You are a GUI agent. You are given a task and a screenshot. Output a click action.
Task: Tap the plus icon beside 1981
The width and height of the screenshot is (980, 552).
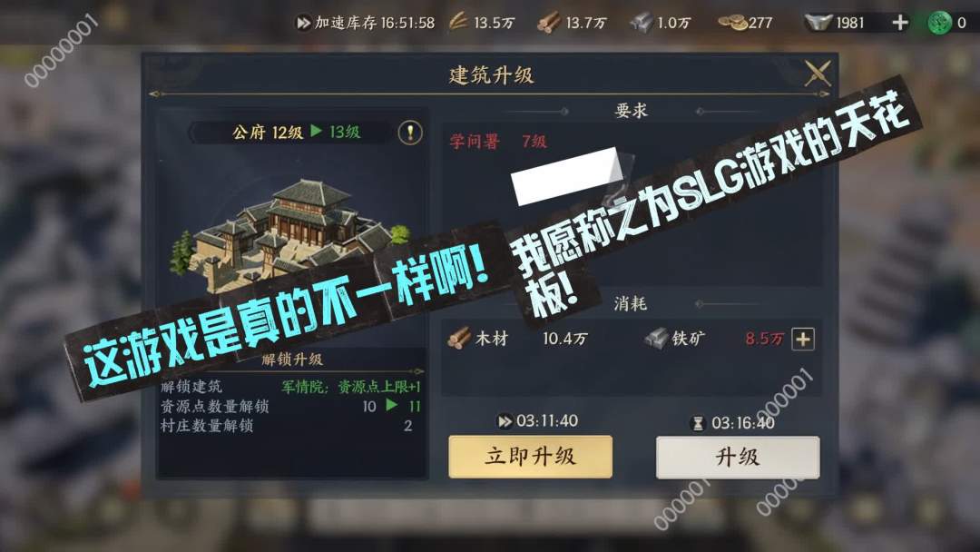(x=900, y=23)
